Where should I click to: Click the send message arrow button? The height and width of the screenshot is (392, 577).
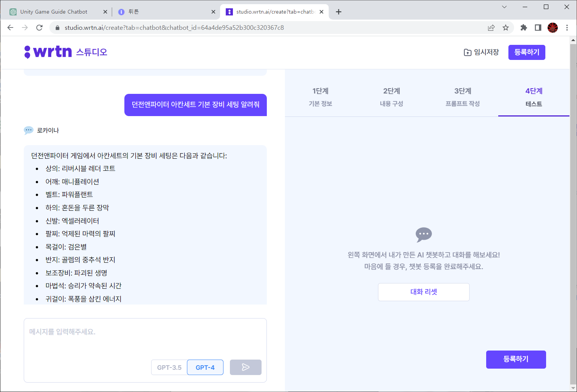246,367
